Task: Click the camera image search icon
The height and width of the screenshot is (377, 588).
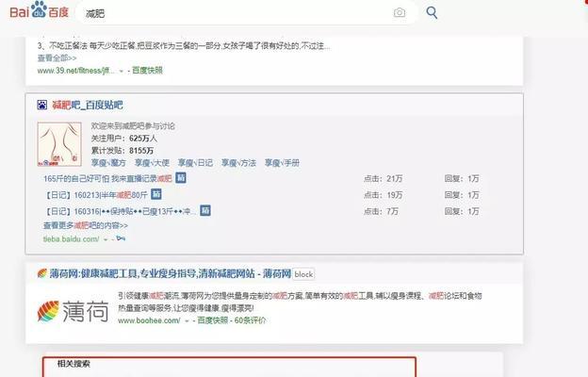Action: pos(400,13)
